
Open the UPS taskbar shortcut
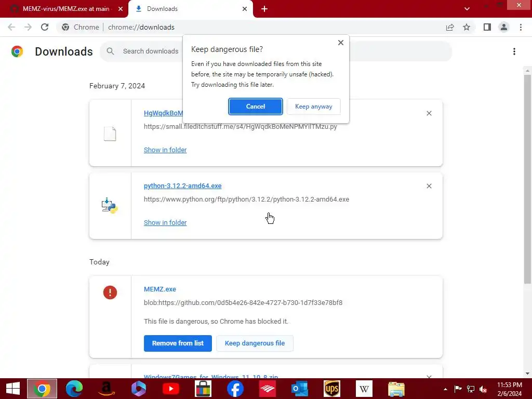(x=332, y=389)
